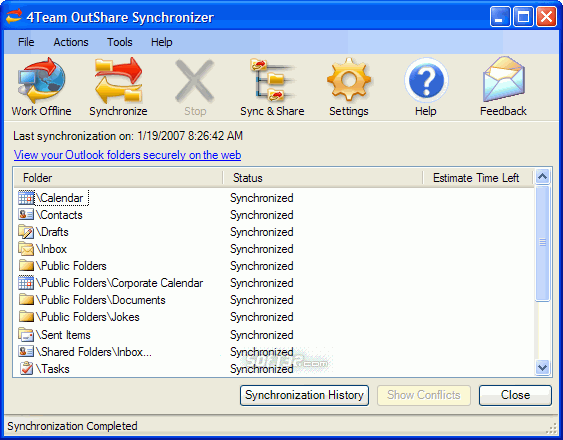The height and width of the screenshot is (440, 563).
Task: Click the Tasks clipboard icon
Action: click(26, 369)
